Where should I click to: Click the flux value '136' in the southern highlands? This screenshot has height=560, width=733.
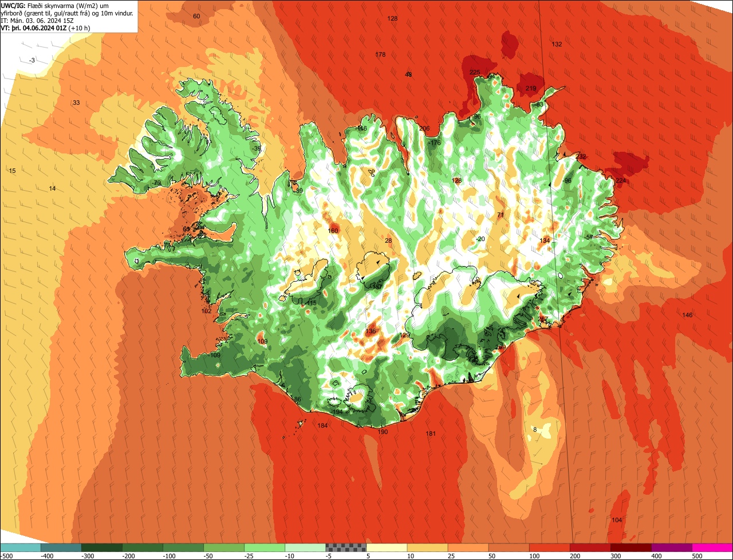click(x=371, y=331)
